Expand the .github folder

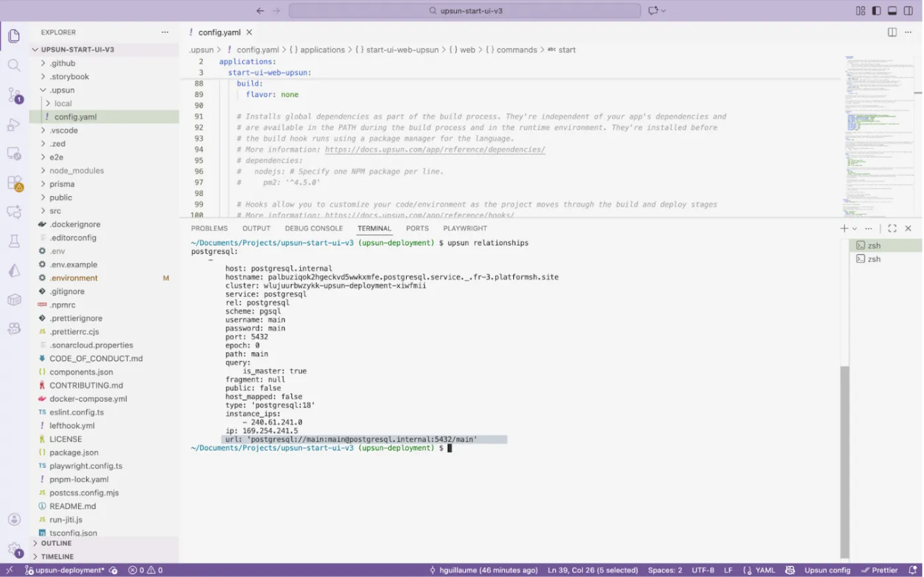[x=62, y=64]
